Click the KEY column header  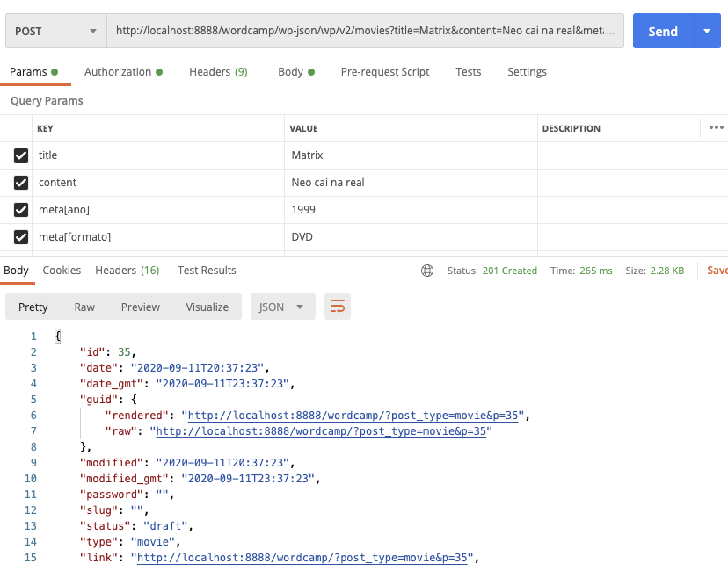pos(45,128)
